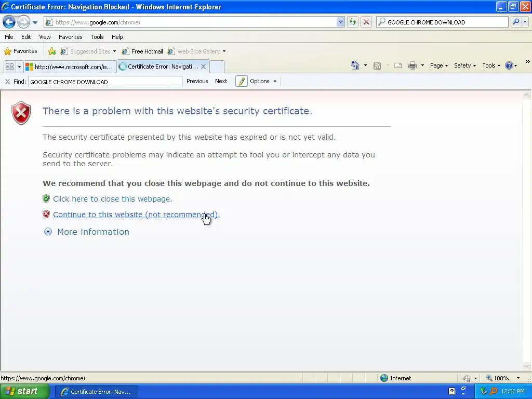Click the system tray clock 12:02 PM
This screenshot has height=399, width=532.
[513, 392]
